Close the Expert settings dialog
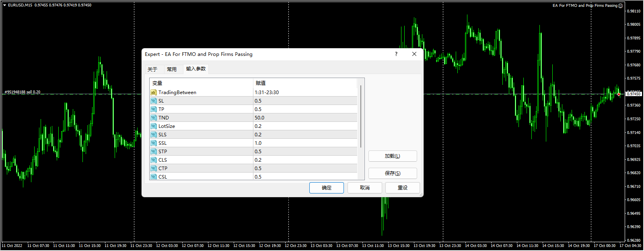 (414, 54)
